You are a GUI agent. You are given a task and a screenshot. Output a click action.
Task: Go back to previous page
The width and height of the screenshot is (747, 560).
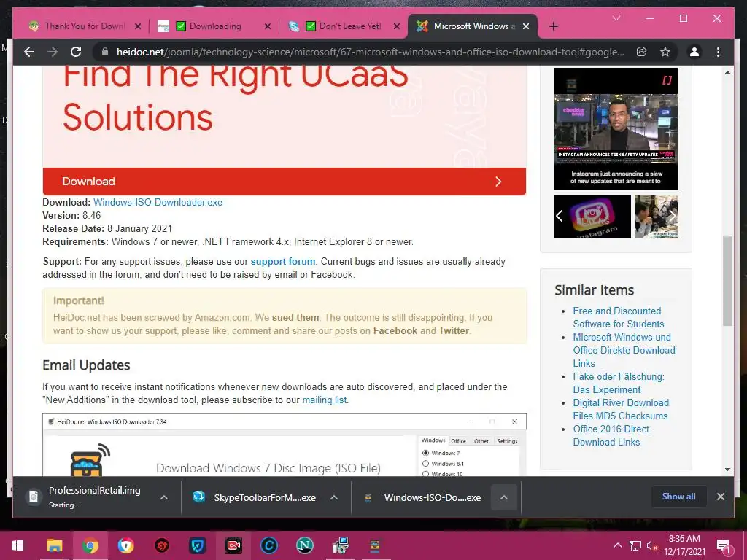pos(29,52)
